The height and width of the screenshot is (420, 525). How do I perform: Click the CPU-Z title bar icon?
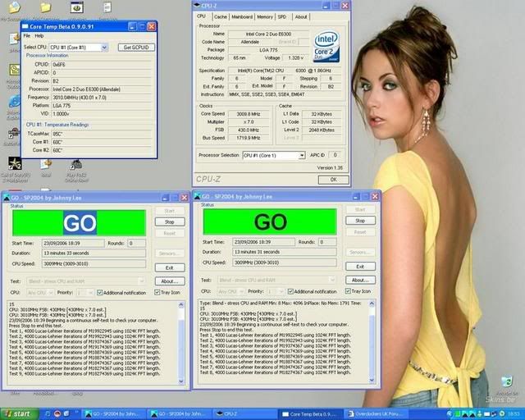point(197,5)
